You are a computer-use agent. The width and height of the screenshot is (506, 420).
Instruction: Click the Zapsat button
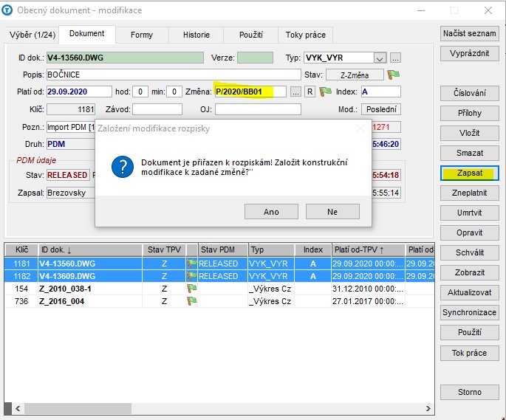click(x=470, y=173)
